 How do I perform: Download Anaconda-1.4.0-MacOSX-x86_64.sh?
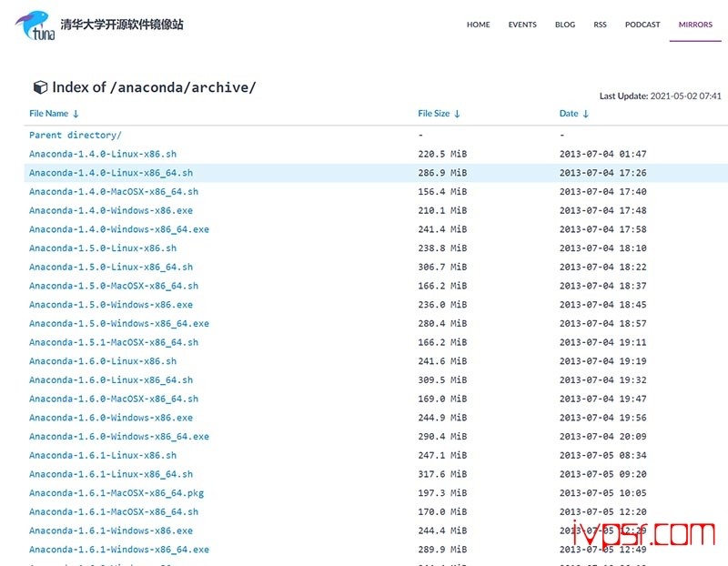(114, 192)
